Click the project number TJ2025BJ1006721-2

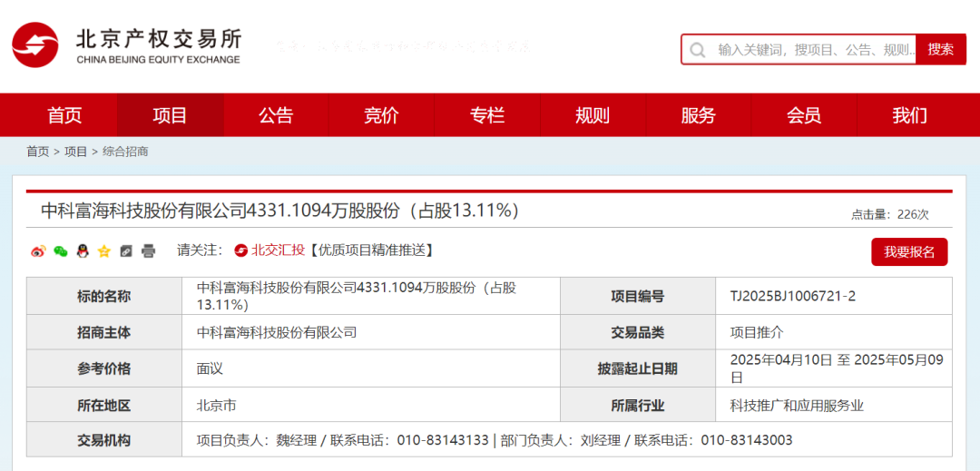tap(792, 296)
